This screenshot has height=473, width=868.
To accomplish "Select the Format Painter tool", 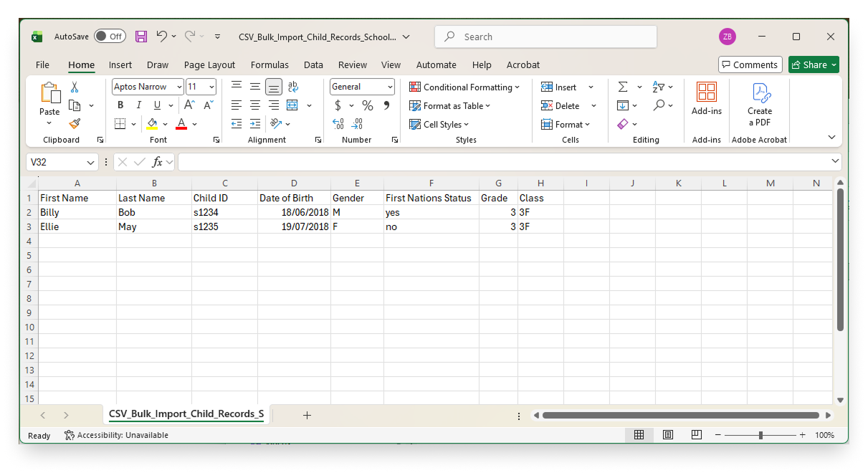I will point(75,123).
